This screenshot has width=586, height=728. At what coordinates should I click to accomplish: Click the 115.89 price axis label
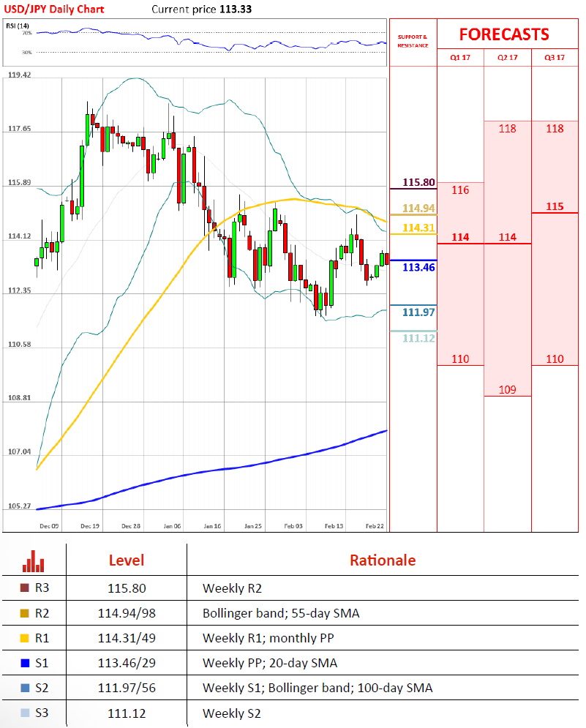(x=20, y=182)
